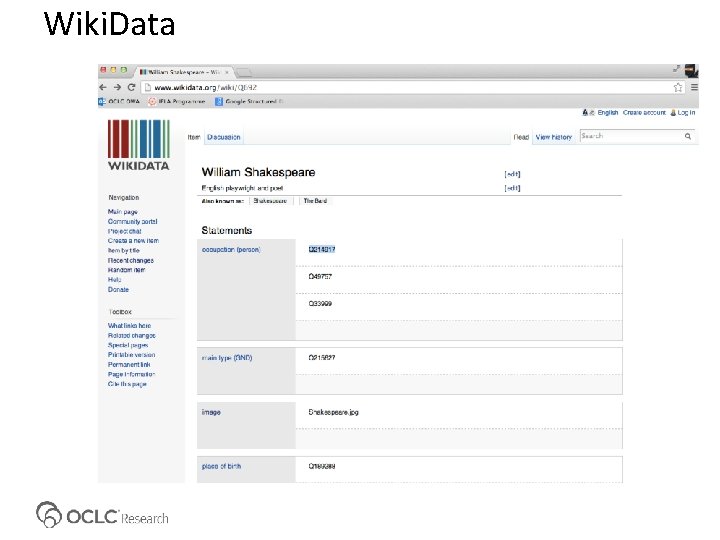Click the highlighted Q214917 occupation value
The width and height of the screenshot is (720, 540).
322,249
